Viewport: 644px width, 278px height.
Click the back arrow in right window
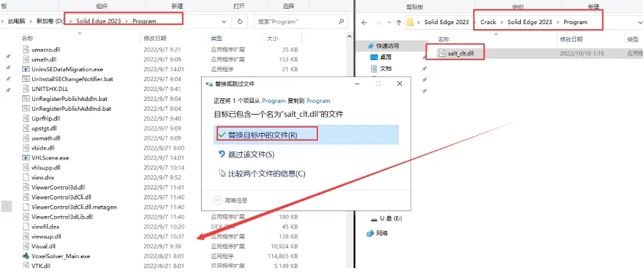click(364, 23)
